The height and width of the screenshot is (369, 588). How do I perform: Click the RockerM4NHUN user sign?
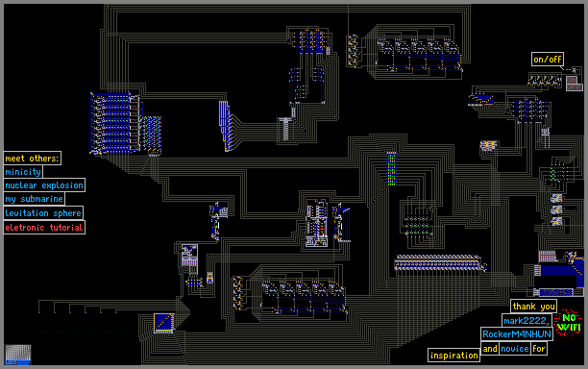click(x=517, y=334)
